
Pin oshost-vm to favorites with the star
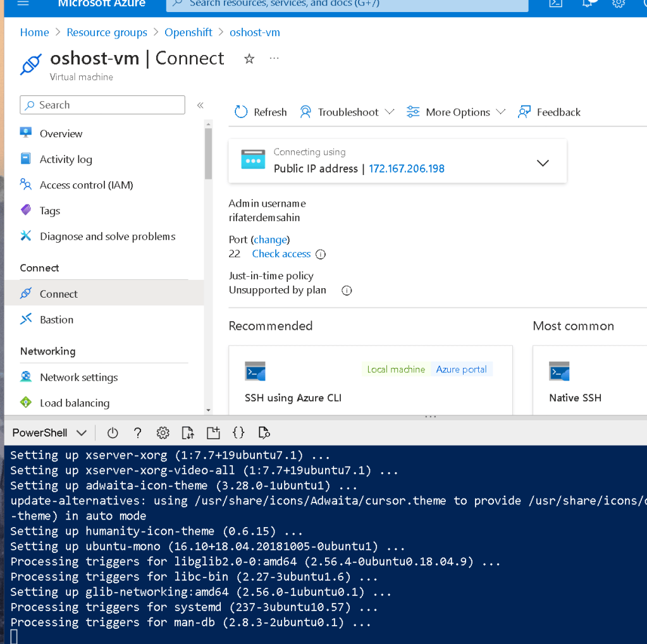249,59
